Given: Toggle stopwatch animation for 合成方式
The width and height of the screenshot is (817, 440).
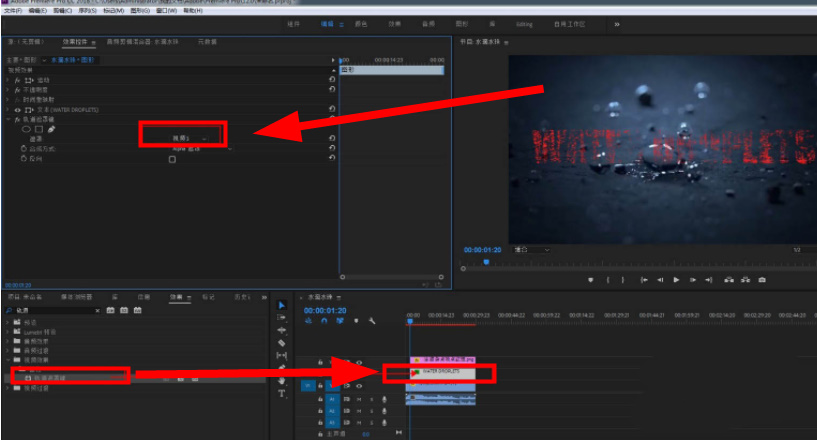Looking at the screenshot, I should pyautogui.click(x=24, y=149).
